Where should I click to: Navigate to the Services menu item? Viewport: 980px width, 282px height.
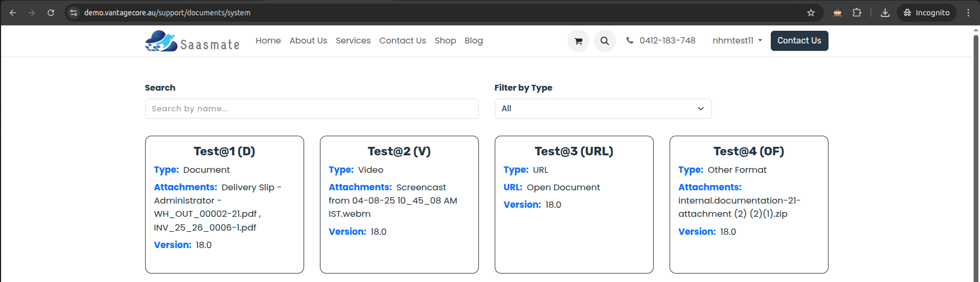tap(353, 41)
